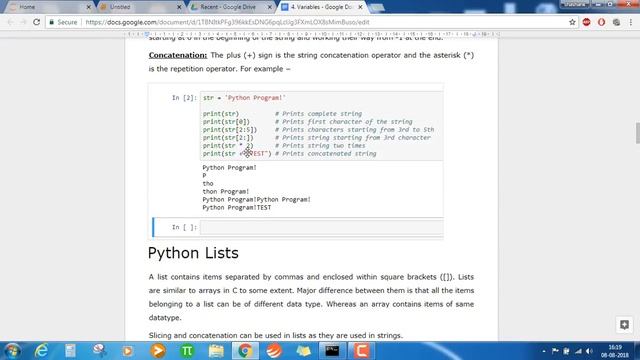Screen dimensions: 640x360
Task: Open the network signal tray icon
Action: 578,351
